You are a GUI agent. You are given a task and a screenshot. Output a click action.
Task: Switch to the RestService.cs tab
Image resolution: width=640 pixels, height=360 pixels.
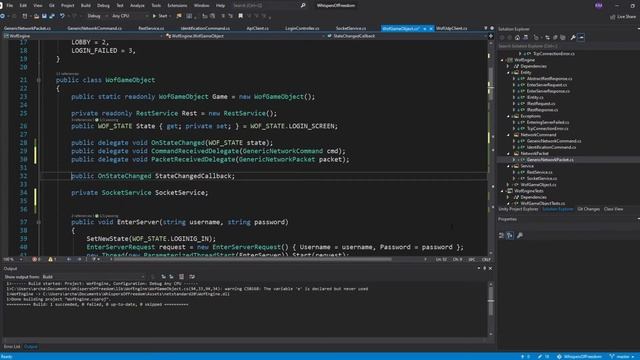point(151,28)
